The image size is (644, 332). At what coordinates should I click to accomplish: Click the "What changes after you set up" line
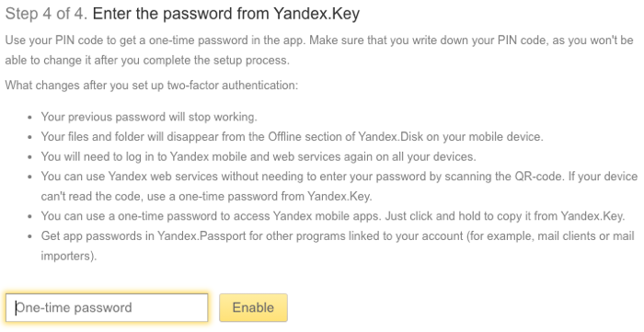tap(151, 86)
